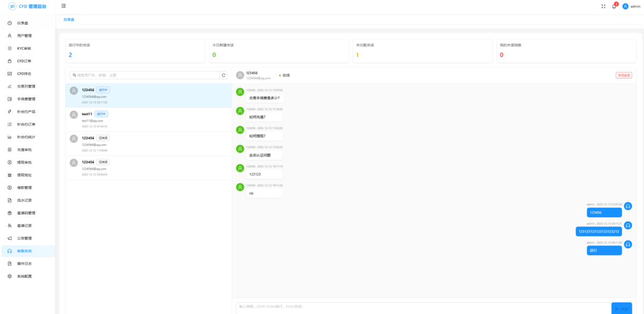Click the 关闭会话 button

click(x=624, y=76)
